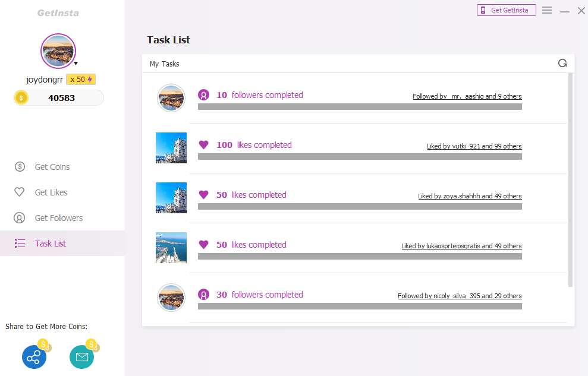588x376 pixels.
Task: Click 'Liked by lukaosorteiosgratis and 49 others'
Action: (461, 246)
